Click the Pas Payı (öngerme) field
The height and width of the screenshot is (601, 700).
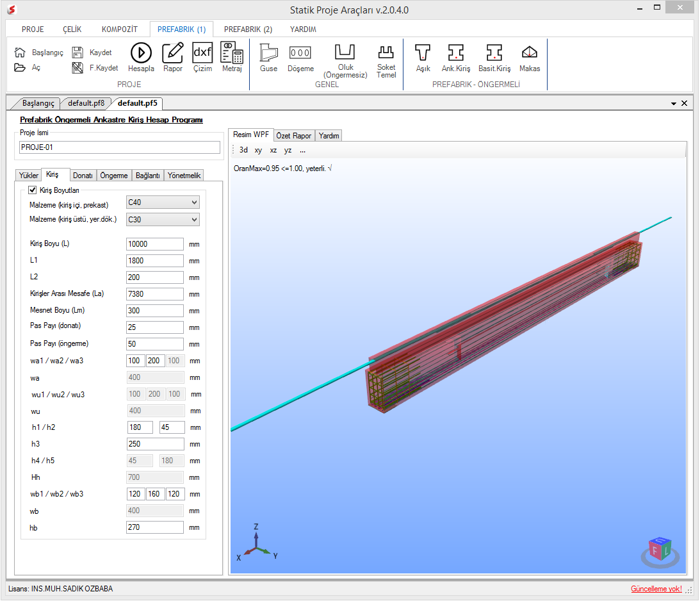[x=155, y=344]
